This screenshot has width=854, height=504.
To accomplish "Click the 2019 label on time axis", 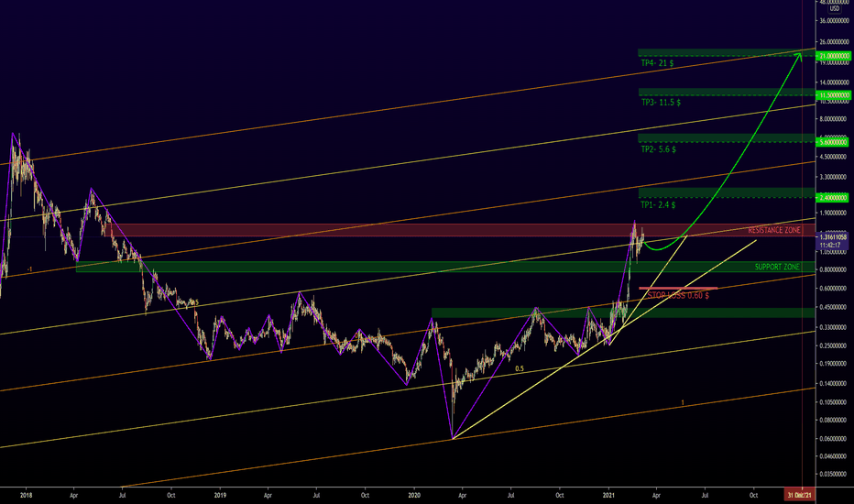I will (220, 495).
